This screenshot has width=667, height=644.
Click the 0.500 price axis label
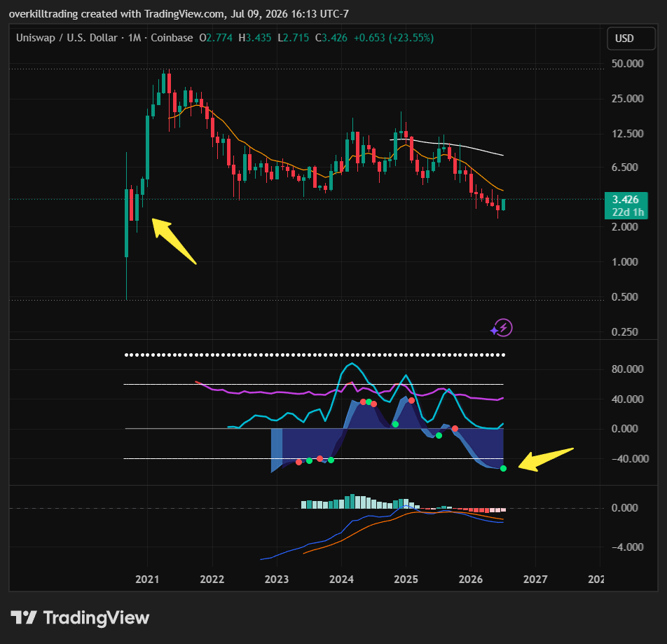625,297
